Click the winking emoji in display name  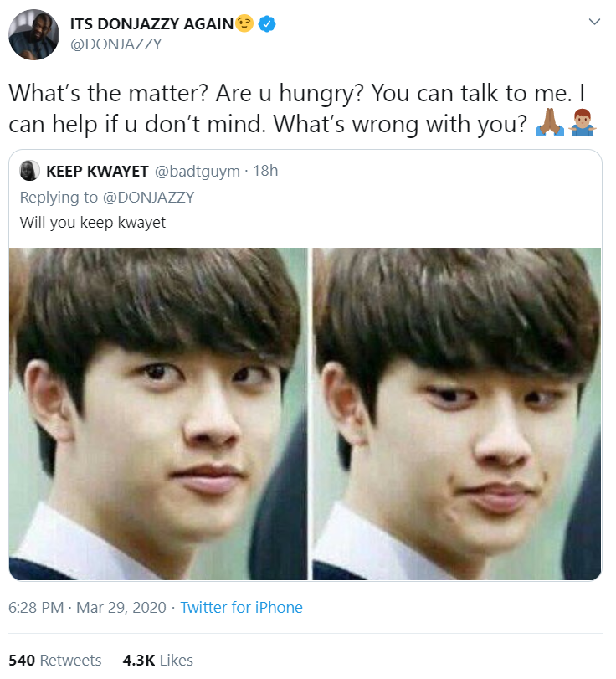point(244,23)
